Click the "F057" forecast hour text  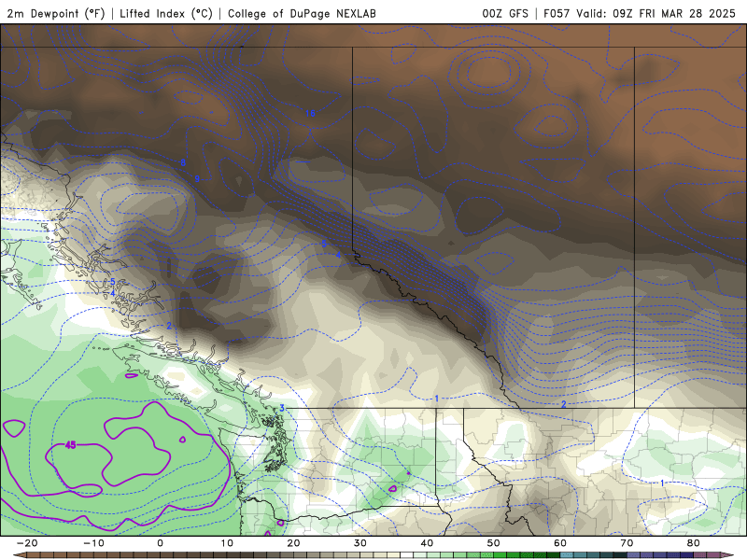(x=557, y=13)
